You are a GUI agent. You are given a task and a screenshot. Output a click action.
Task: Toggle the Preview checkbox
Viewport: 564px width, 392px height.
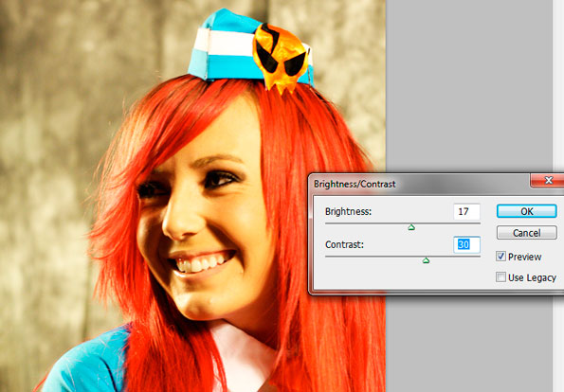[x=500, y=257]
